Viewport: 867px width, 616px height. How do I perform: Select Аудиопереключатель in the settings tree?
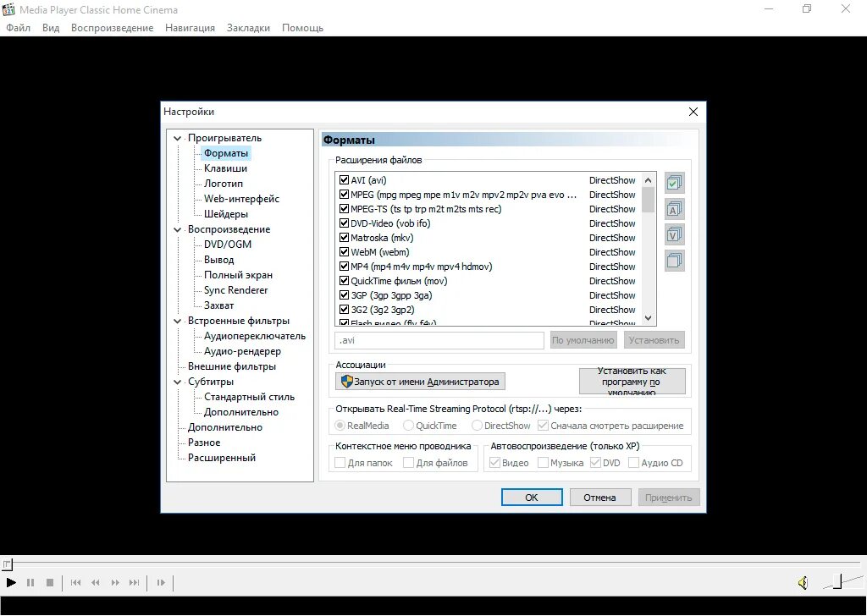[x=254, y=336]
